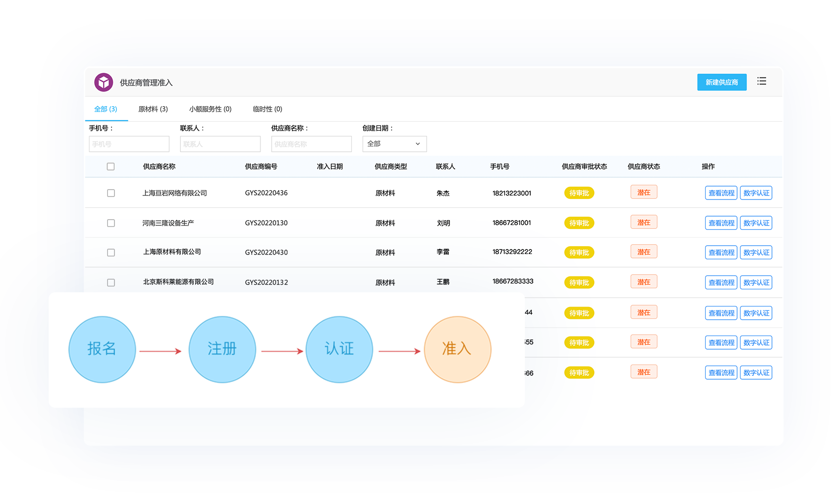
Task: Click the 新建供应商 button
Action: pyautogui.click(x=721, y=83)
